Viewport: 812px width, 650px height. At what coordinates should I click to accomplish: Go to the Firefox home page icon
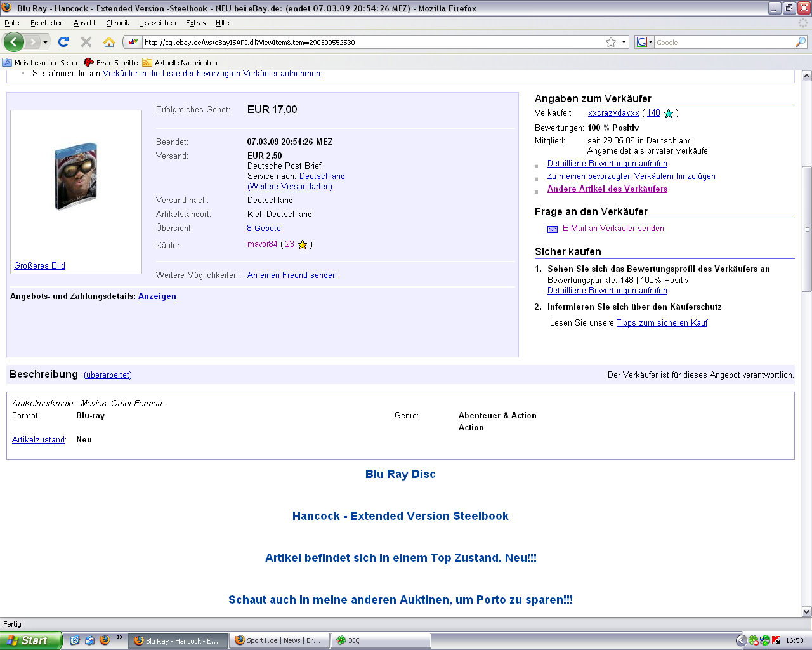[109, 42]
